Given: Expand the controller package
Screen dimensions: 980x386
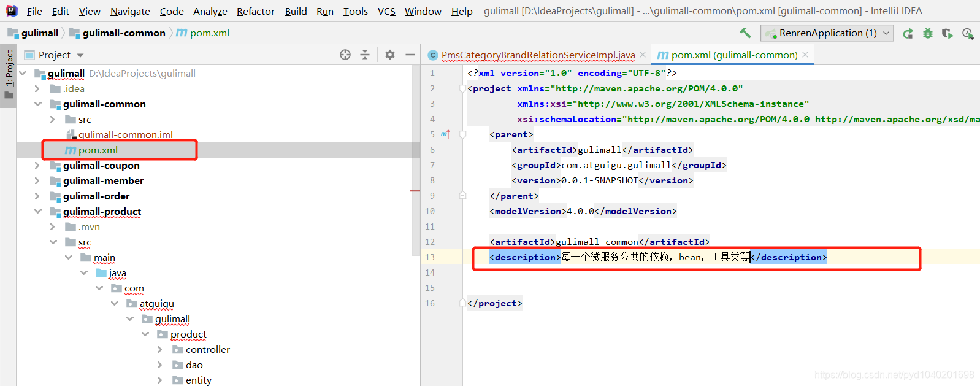Looking at the screenshot, I should [160, 349].
